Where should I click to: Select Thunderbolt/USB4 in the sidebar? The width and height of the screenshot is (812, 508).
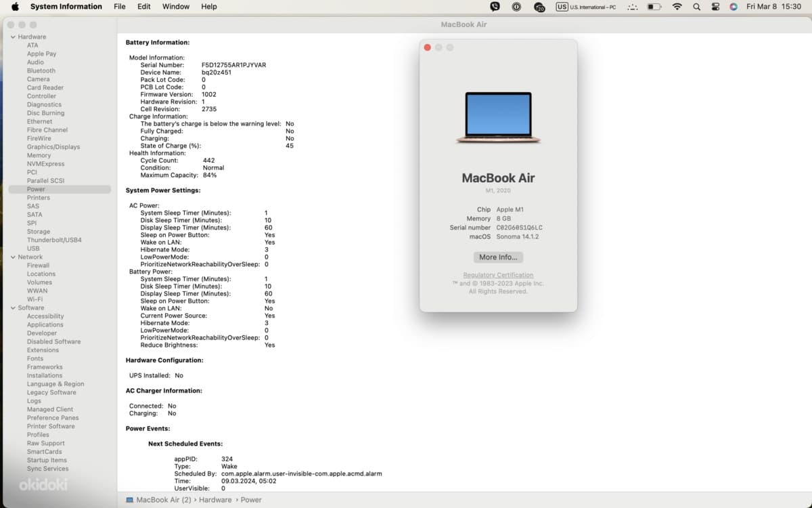[x=54, y=240]
